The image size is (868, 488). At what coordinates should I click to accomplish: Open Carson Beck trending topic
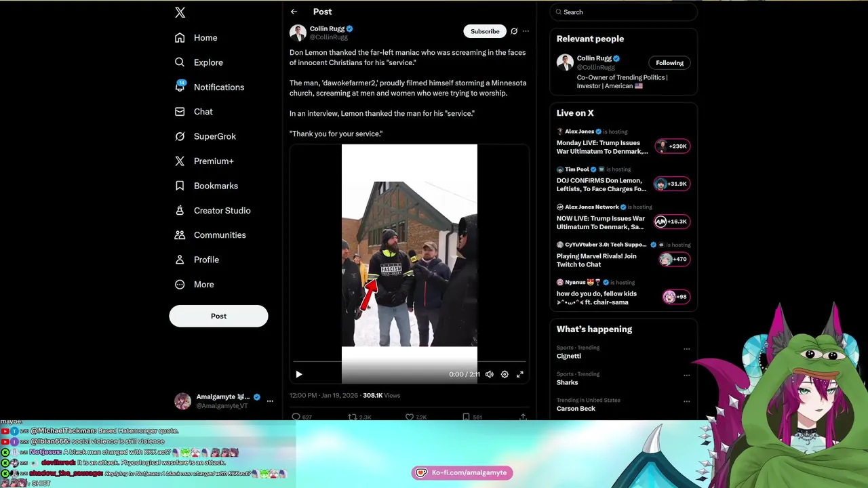pos(576,409)
